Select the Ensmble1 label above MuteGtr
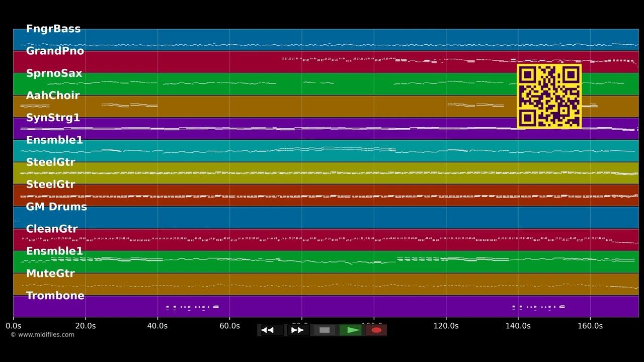The image size is (644, 362). [54, 251]
